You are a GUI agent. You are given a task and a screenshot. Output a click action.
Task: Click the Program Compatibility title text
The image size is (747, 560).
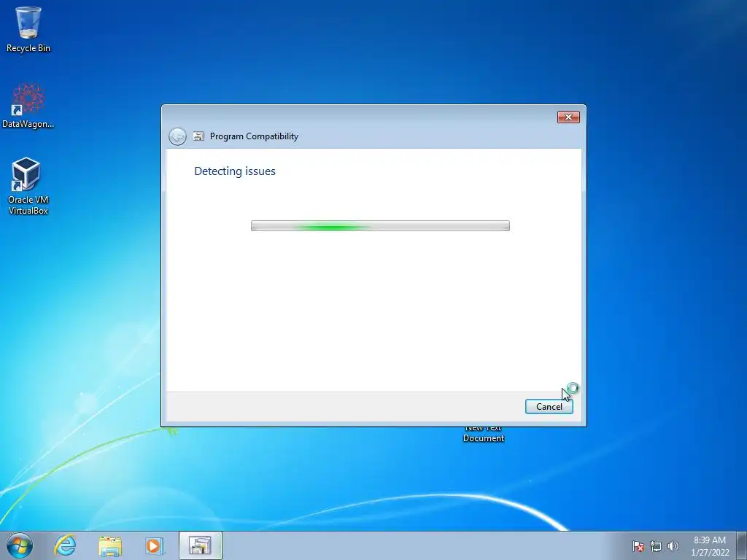[x=254, y=136]
